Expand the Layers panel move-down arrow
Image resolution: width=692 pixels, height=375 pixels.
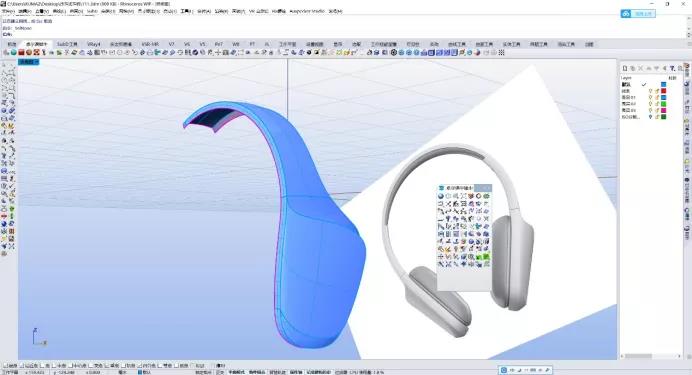(657, 68)
